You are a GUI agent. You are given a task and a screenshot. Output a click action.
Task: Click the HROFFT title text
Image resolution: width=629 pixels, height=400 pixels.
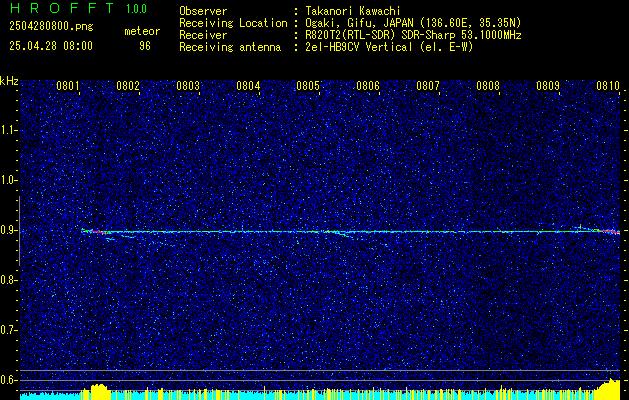tap(62, 8)
